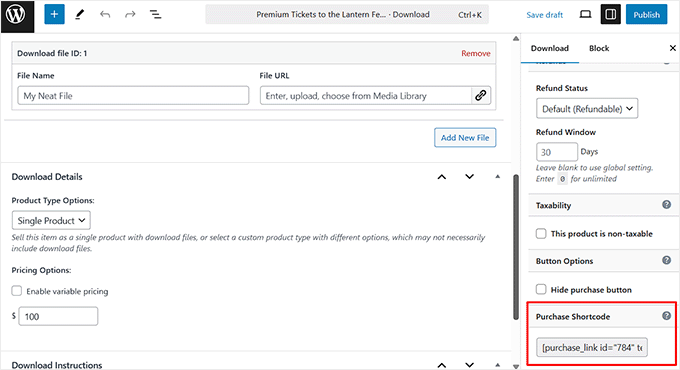Select the pencil Tools icon
Viewport: 680px width, 370px height.
[x=80, y=15]
